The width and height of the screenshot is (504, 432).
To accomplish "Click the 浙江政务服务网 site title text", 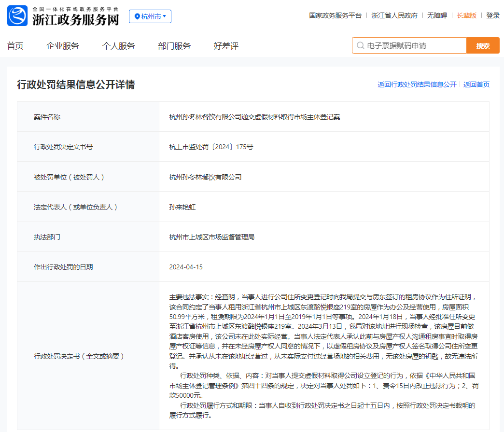I will click(x=75, y=20).
